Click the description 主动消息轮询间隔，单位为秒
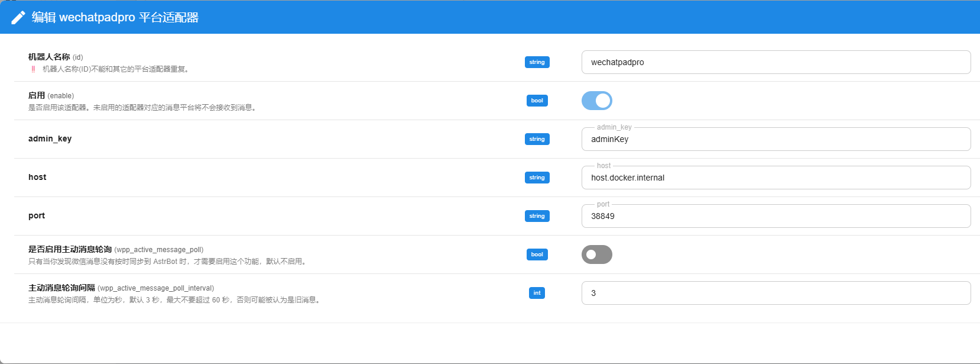This screenshot has width=980, height=364. (x=176, y=300)
